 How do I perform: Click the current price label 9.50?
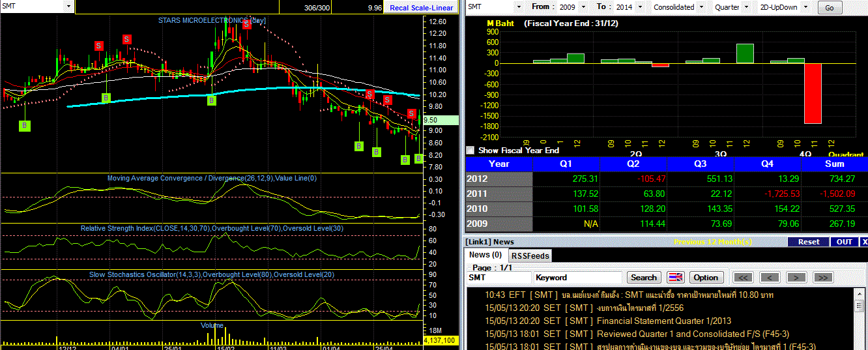tap(441, 120)
